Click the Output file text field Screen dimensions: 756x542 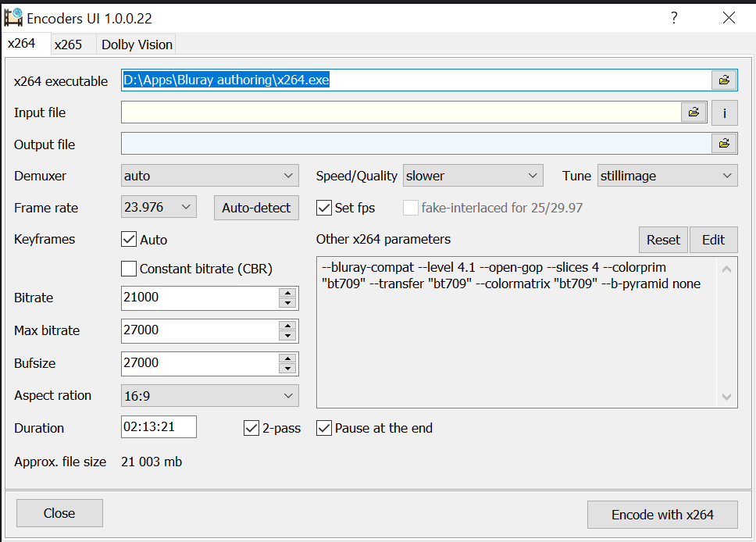416,144
